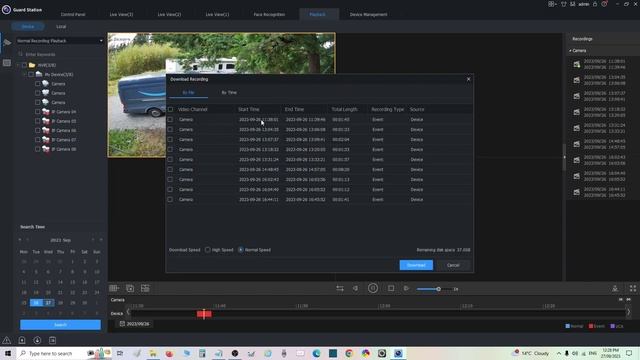Go to next month in calendar
Image resolution: width=640 pixels, height=360 pixels.
tap(93, 240)
